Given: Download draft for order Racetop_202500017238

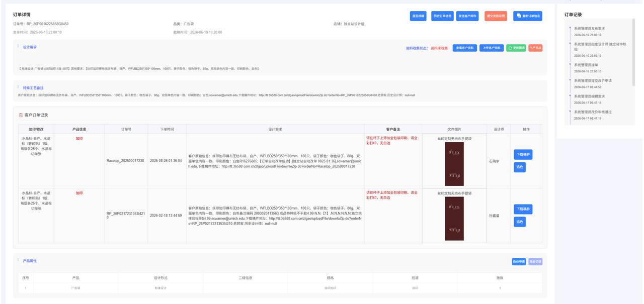Looking at the screenshot, I should point(523,155).
